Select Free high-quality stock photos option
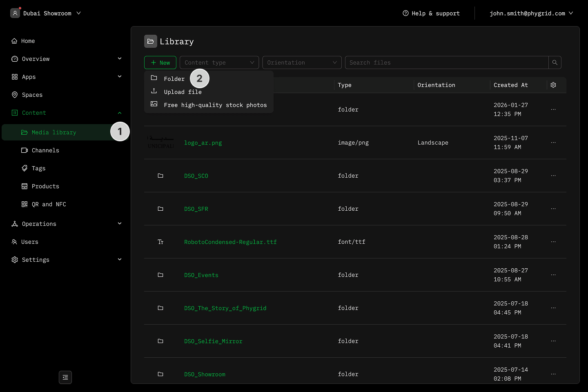 [x=215, y=105]
